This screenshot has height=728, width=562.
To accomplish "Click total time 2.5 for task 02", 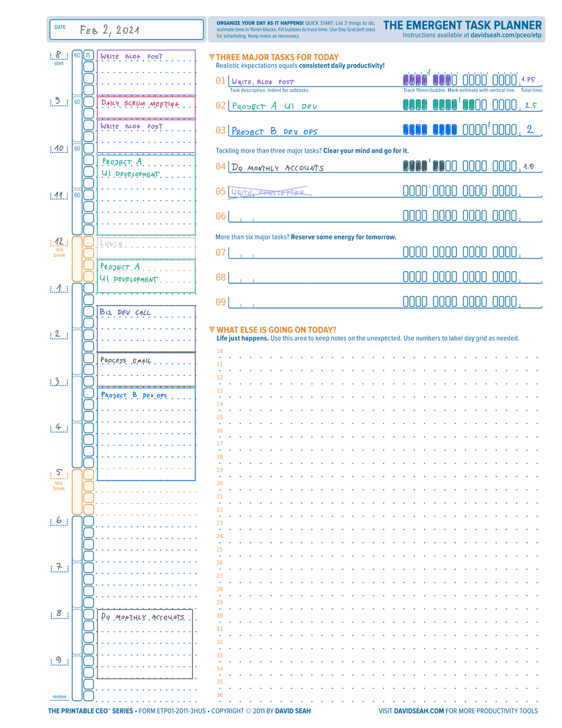I will tap(530, 106).
